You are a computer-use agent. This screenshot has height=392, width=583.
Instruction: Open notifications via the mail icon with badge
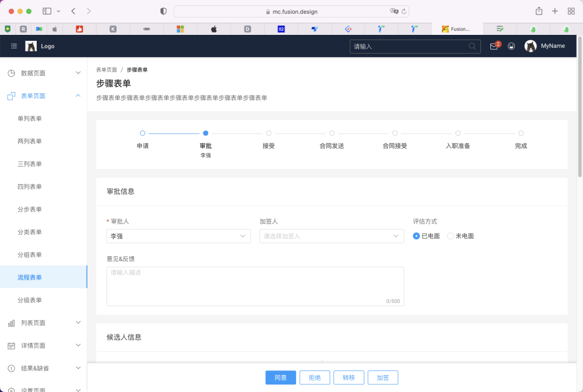tap(493, 45)
